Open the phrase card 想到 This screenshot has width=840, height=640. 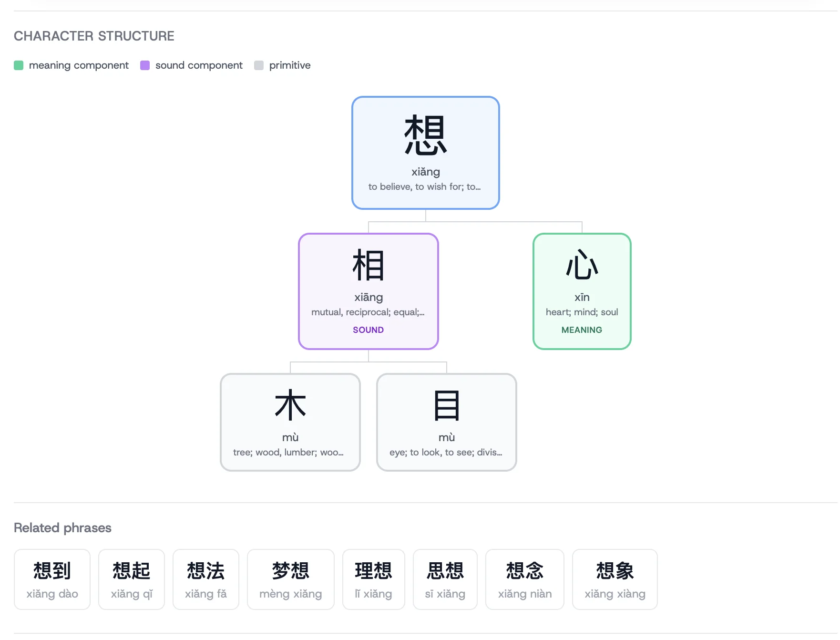pyautogui.click(x=51, y=579)
